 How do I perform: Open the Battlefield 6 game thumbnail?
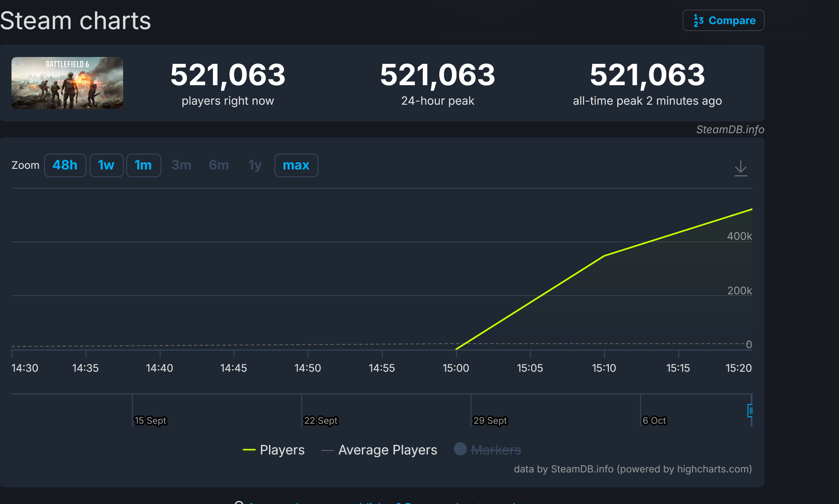(67, 83)
